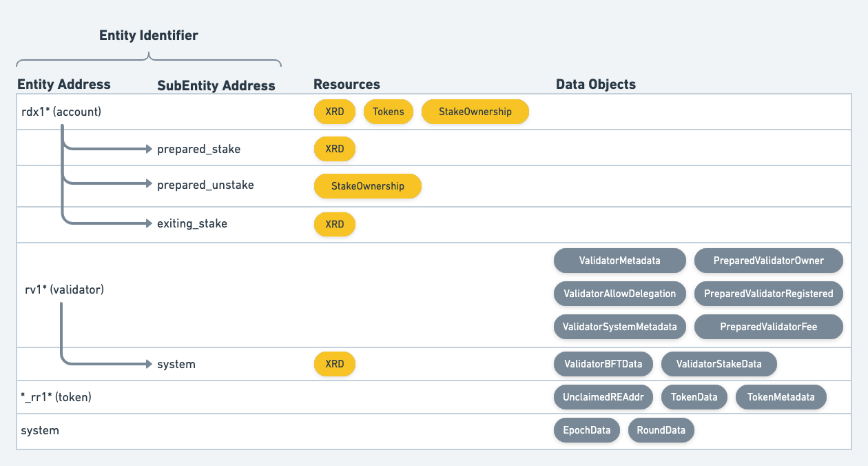Select the XRD pill in exiting_stake row
Image resolution: width=868 pixels, height=466 pixels.
coord(334,224)
